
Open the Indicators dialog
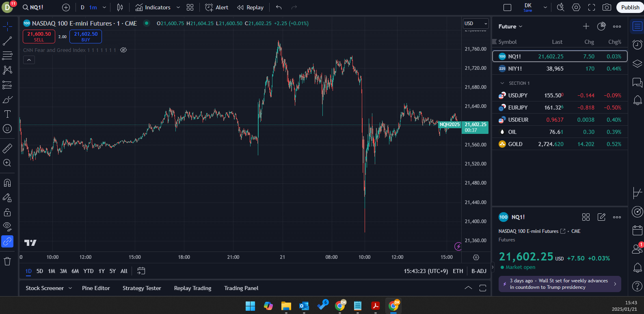(153, 7)
